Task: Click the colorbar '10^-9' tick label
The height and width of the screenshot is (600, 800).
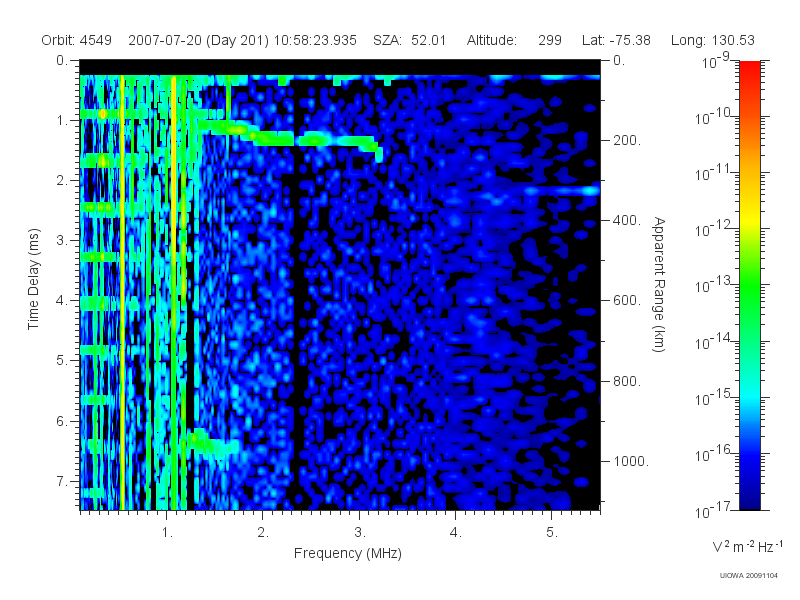Action: click(716, 61)
